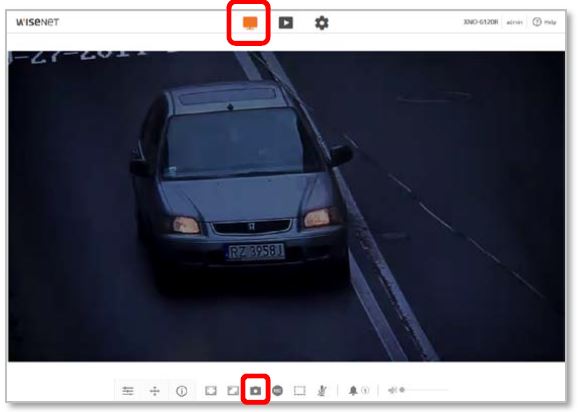Open the PTZ move control icon

pyautogui.click(x=155, y=391)
